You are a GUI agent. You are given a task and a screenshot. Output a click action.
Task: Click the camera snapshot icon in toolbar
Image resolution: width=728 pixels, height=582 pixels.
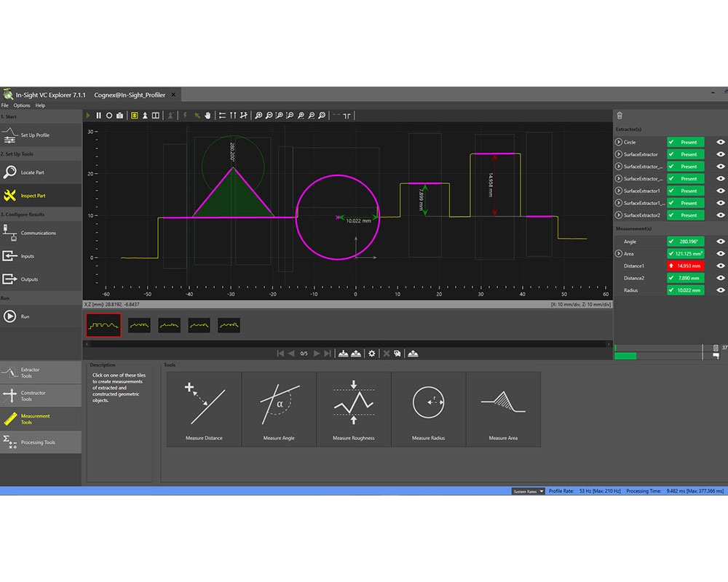[x=119, y=115]
